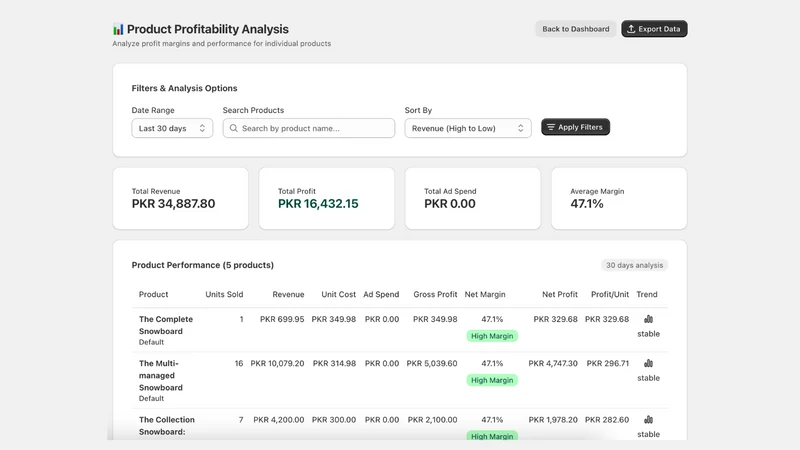The image size is (800, 450).
Task: Click the Ad Spend column header
Action: 381,294
